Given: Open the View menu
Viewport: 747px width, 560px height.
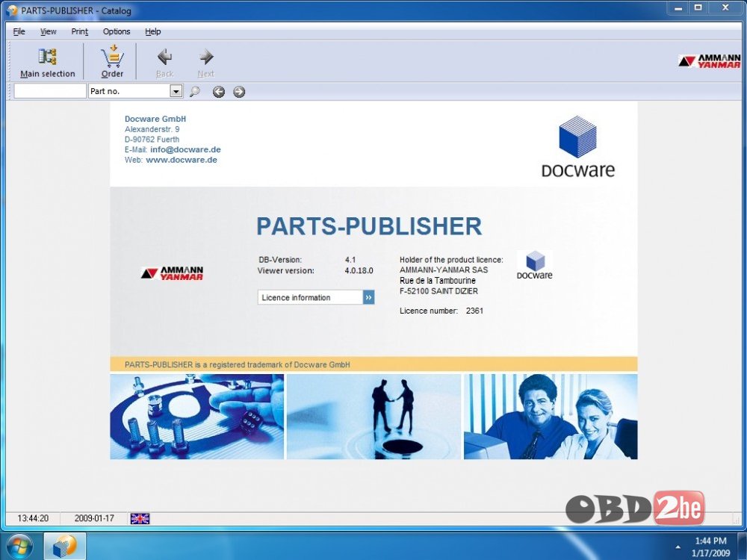Looking at the screenshot, I should [48, 31].
